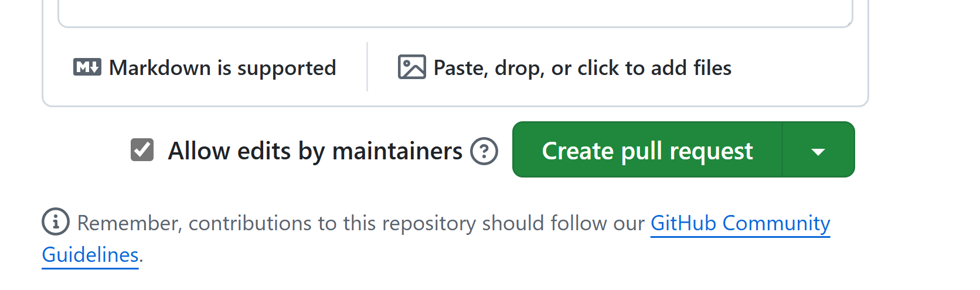The width and height of the screenshot is (980, 290).
Task: Click the word "Markdown" in the support note
Action: 159,68
